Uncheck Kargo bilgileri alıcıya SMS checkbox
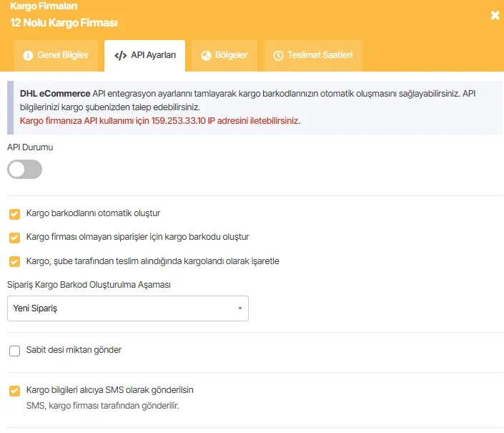Viewport: 504px width, 433px height. (x=14, y=391)
